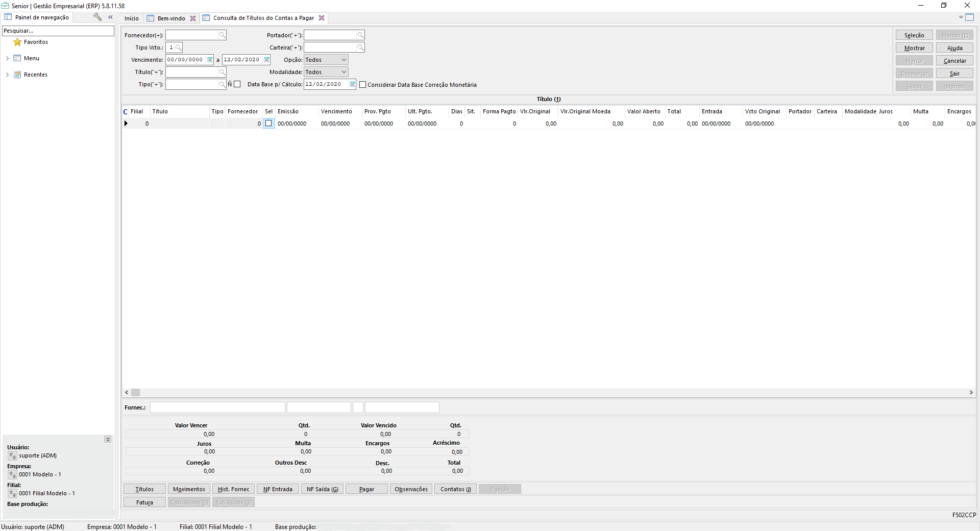Click the Fatura button
This screenshot has width=980, height=531.
click(x=144, y=502)
